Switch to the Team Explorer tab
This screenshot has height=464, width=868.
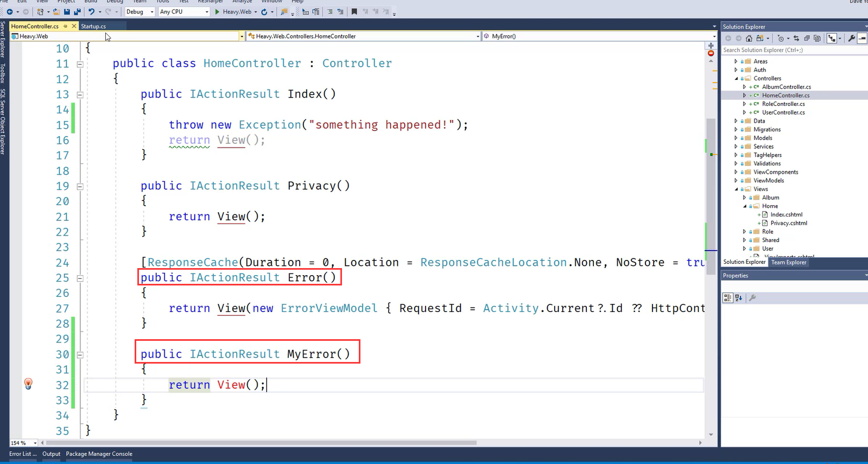tap(789, 262)
